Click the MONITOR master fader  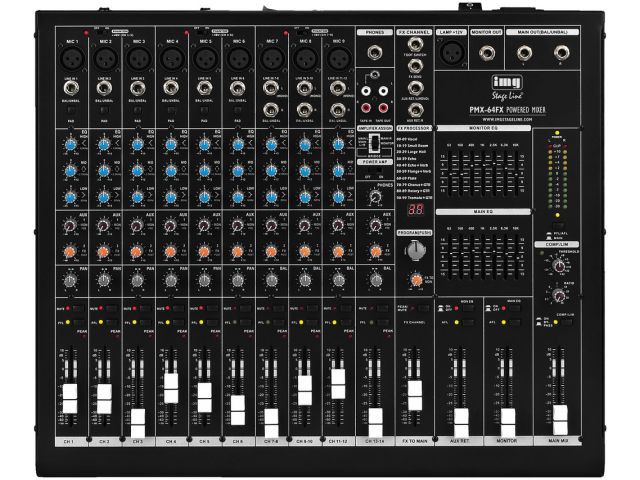pyautogui.click(x=508, y=423)
